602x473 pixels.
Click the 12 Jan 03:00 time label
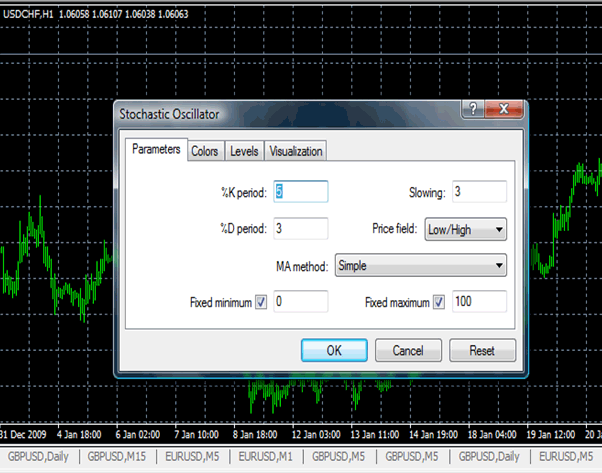(316, 435)
